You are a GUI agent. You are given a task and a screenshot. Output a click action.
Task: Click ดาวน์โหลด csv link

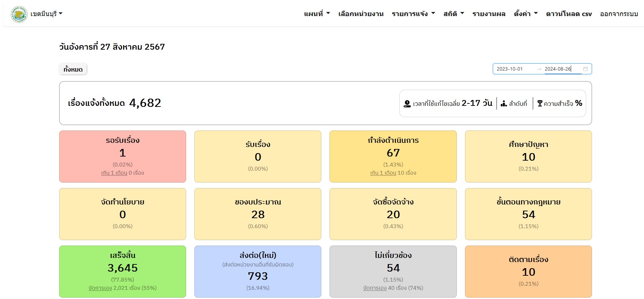click(x=569, y=14)
